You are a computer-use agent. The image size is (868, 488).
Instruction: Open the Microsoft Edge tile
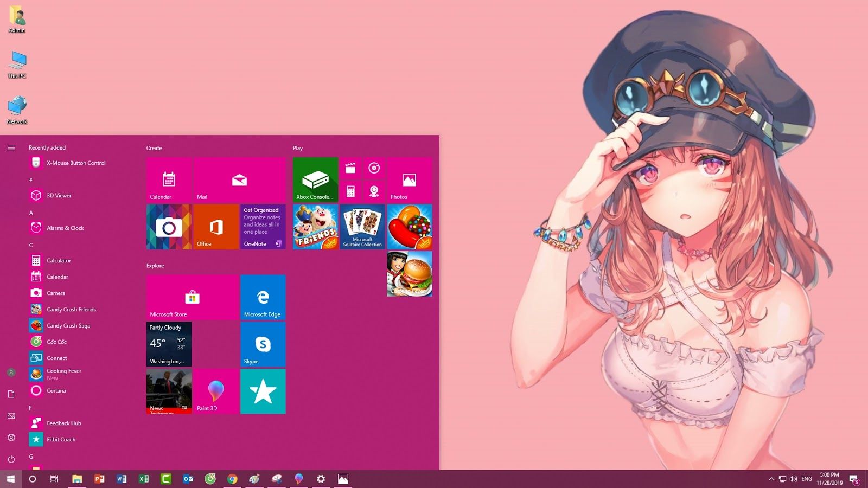coord(263,297)
